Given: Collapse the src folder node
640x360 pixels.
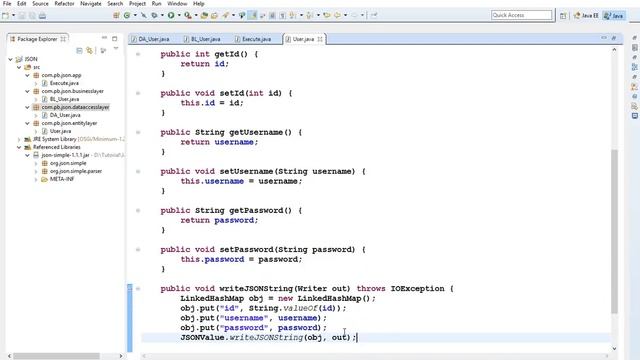Looking at the screenshot, I should pos(19,67).
